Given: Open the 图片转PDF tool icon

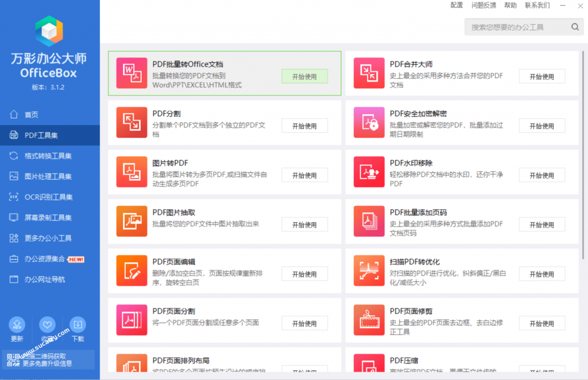Looking at the screenshot, I should [131, 172].
